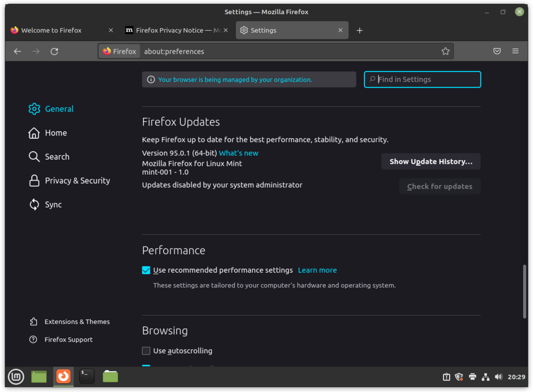The image size is (533, 392).
Task: Bookmark this page with star icon
Action: (x=445, y=51)
